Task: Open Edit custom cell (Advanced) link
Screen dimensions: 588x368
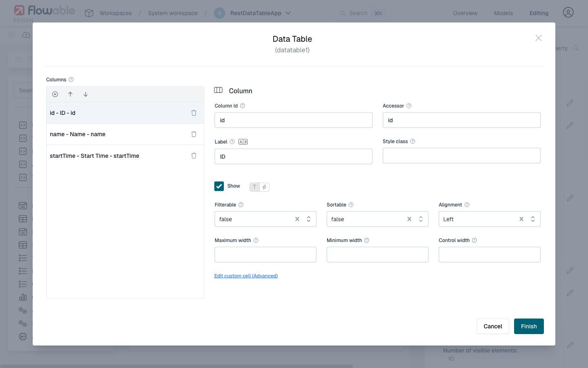Action: pos(246,276)
